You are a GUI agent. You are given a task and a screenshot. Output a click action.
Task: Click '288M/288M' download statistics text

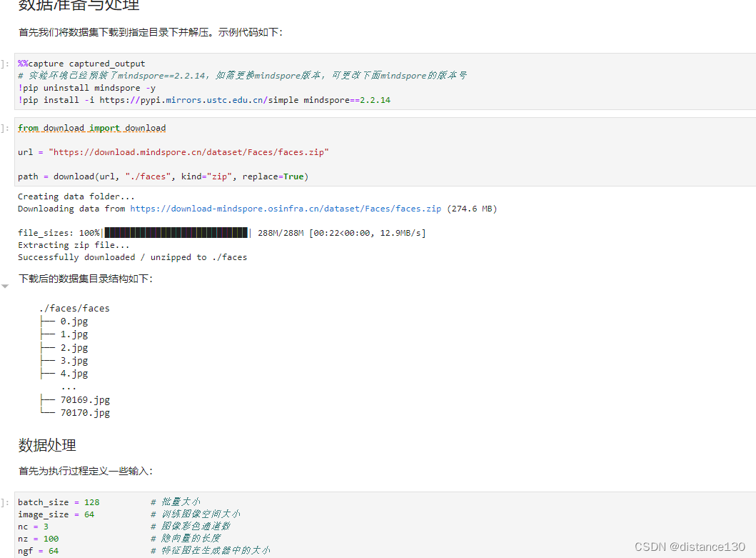[281, 233]
